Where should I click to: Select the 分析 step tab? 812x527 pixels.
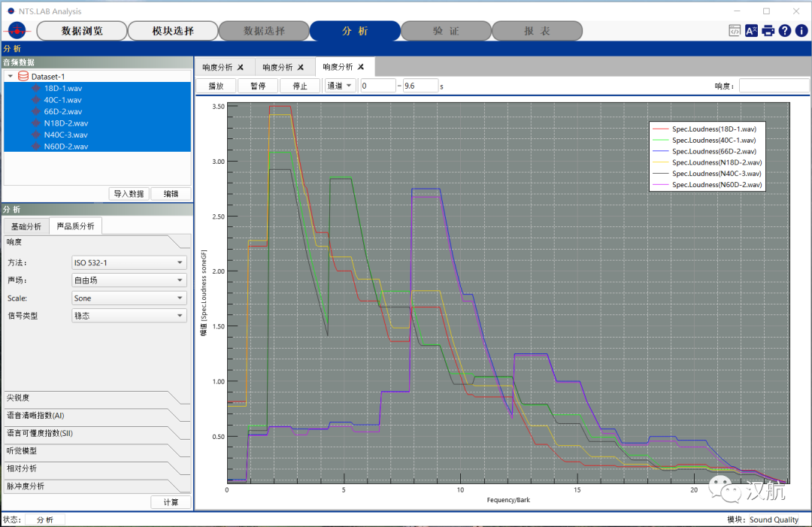click(x=355, y=31)
